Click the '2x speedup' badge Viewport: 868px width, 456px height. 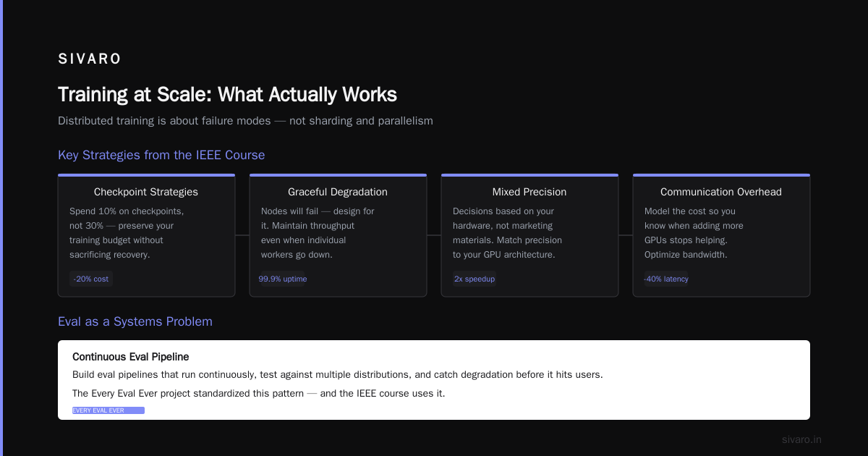point(475,279)
